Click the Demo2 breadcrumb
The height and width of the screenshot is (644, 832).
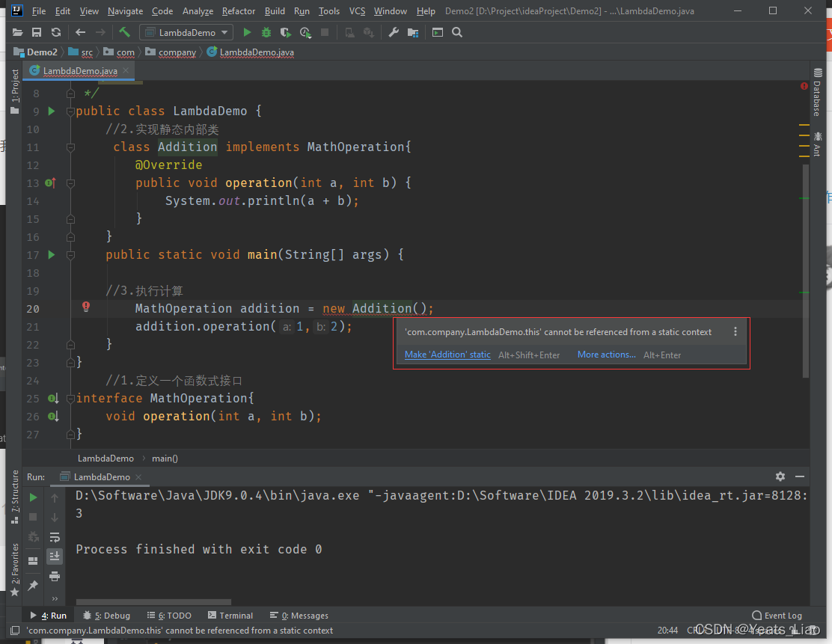pyautogui.click(x=36, y=52)
